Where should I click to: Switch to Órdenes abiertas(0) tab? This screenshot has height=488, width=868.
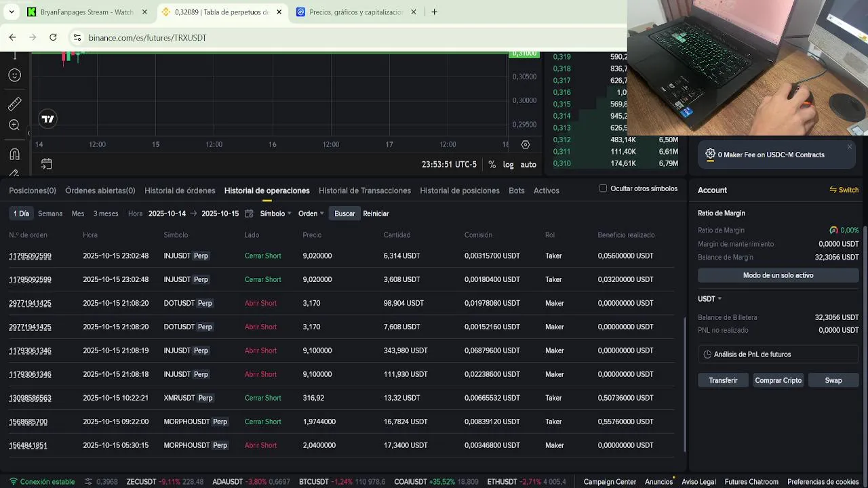point(100,190)
